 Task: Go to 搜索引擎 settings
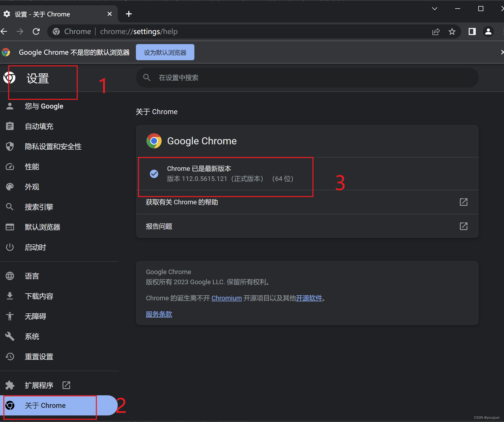click(39, 207)
